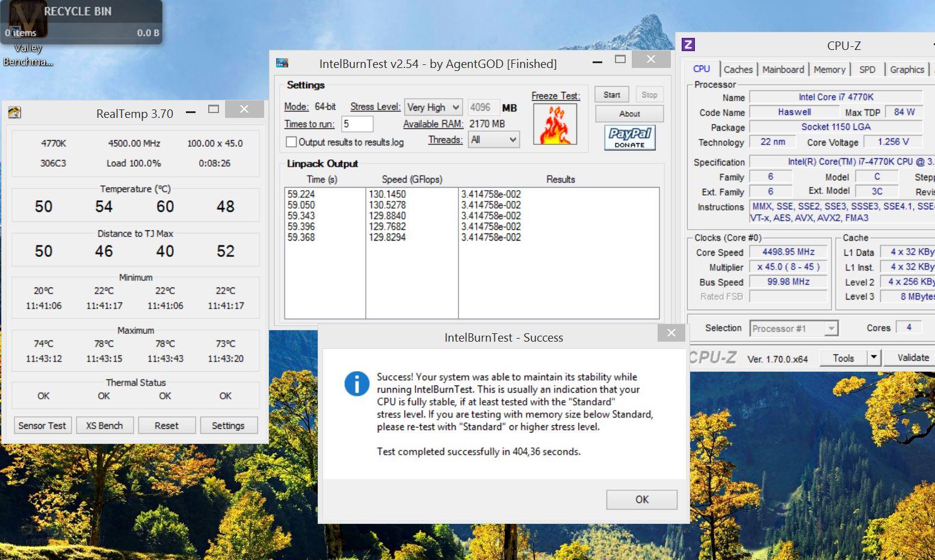Click the Freeze Test label
Viewport: 935px width, 560px height.
(555, 96)
